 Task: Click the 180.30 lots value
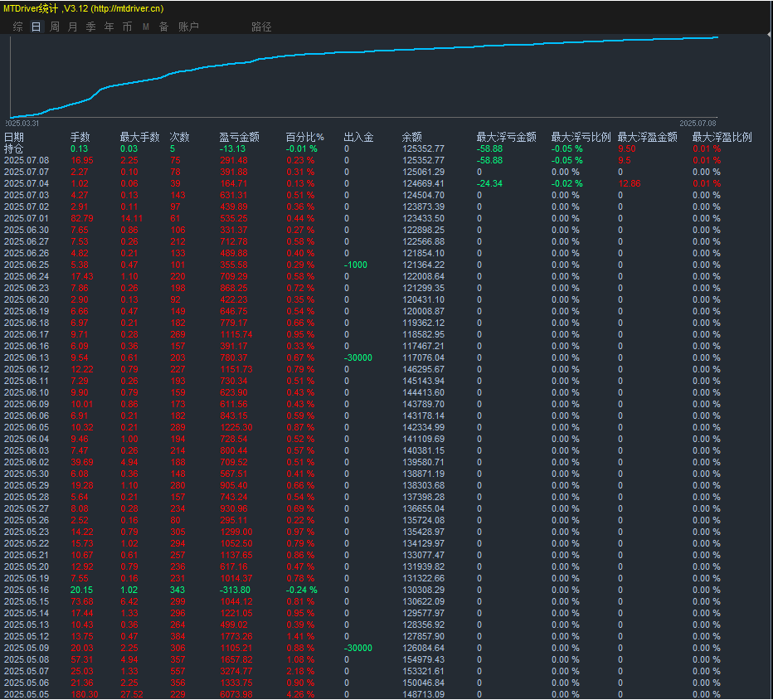[x=85, y=694]
